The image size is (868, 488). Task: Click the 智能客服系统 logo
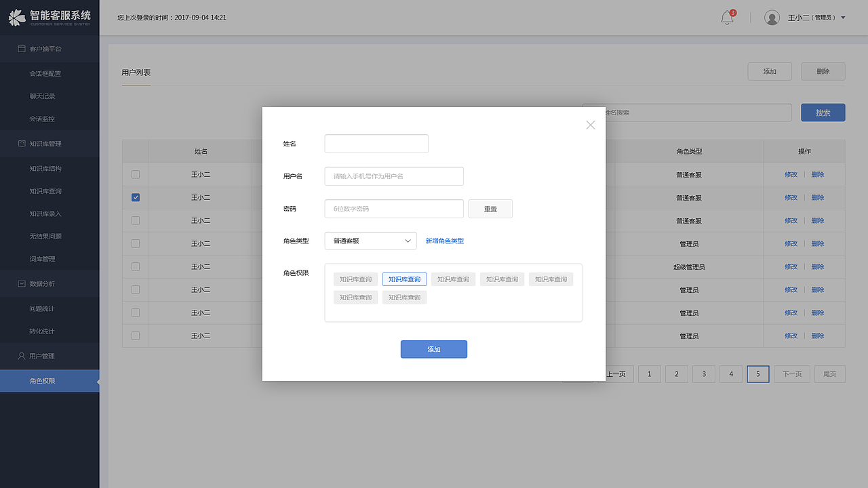point(49,18)
